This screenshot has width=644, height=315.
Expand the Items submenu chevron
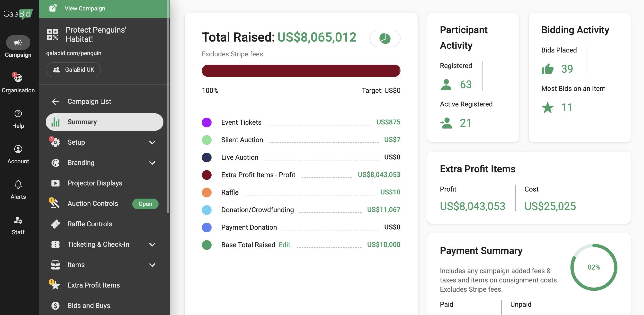click(x=152, y=265)
